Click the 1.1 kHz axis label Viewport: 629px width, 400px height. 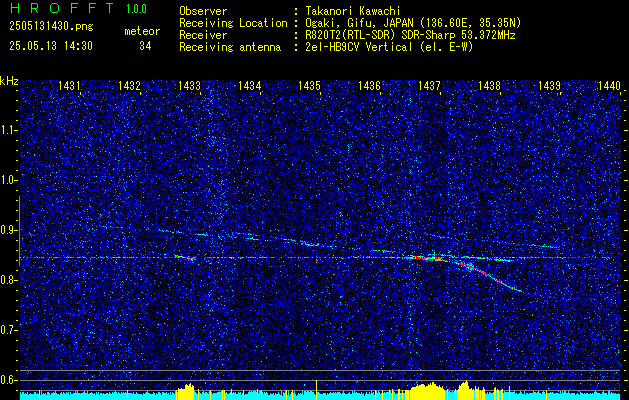click(x=8, y=130)
